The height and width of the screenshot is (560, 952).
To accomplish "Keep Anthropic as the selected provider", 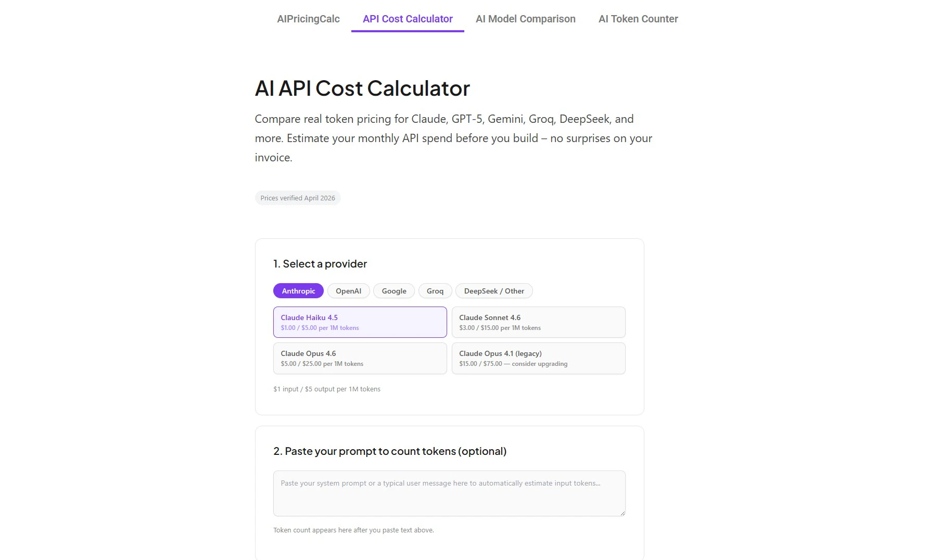I will tap(298, 291).
